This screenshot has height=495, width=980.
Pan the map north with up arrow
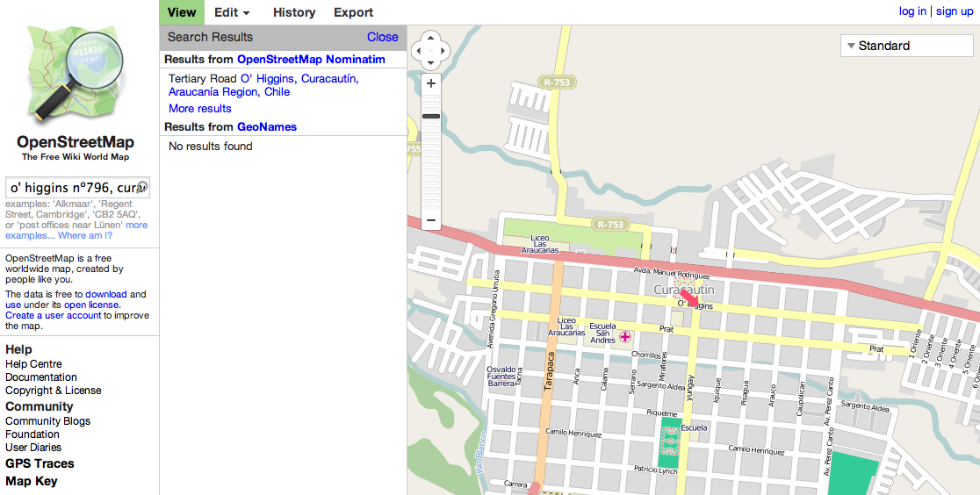point(430,38)
